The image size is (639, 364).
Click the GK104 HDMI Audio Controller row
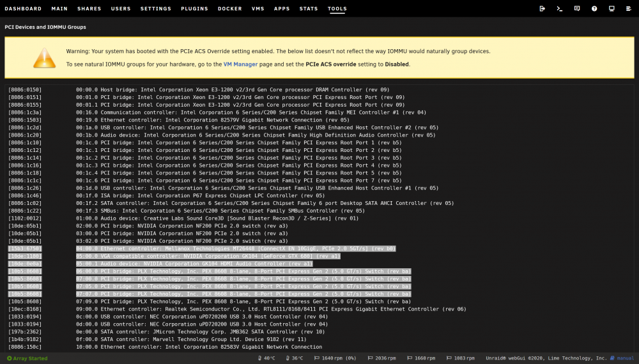[160, 264]
